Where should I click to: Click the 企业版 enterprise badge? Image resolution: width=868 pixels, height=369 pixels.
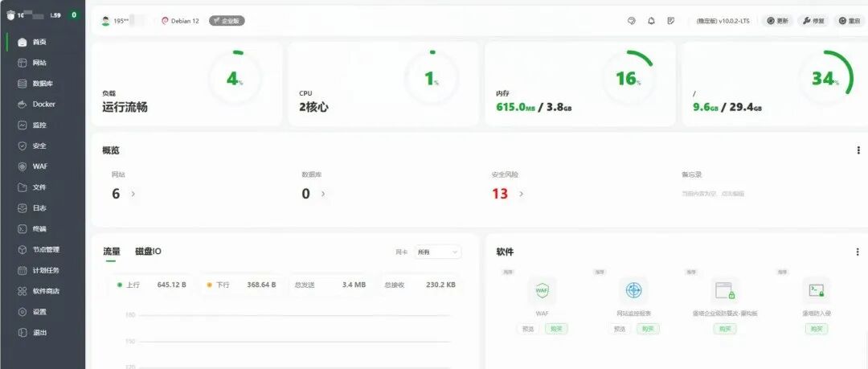point(227,21)
